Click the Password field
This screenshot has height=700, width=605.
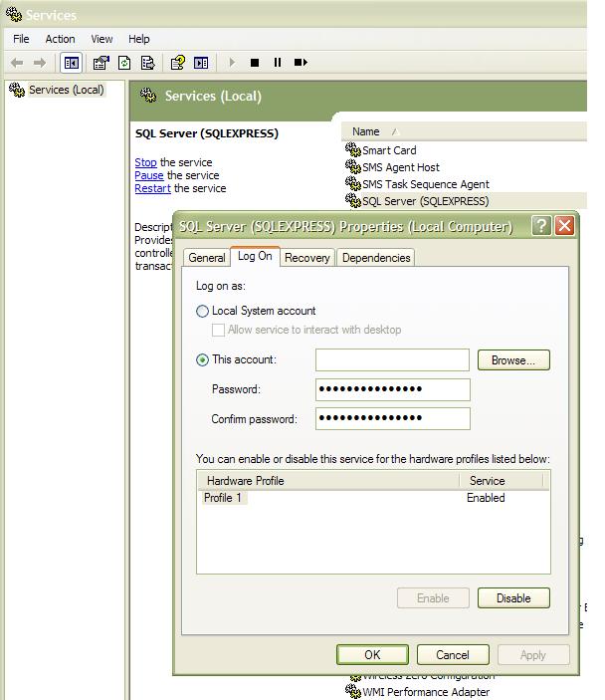tap(393, 389)
